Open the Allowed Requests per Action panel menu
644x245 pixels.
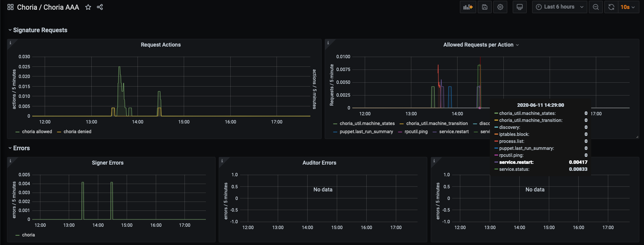pos(517,45)
